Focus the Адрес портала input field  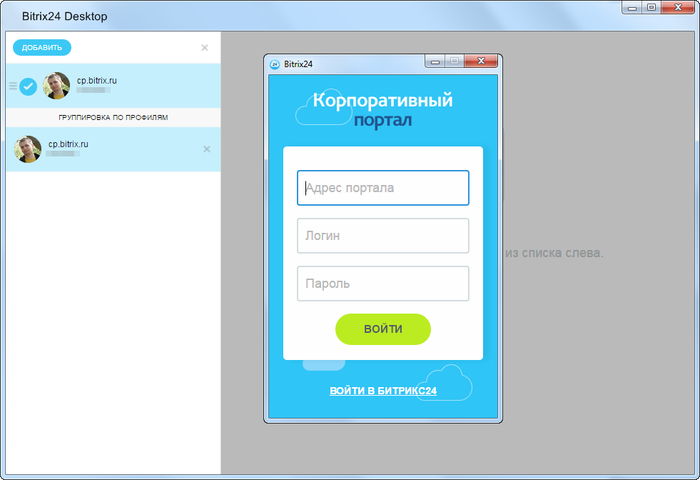pyautogui.click(x=383, y=188)
